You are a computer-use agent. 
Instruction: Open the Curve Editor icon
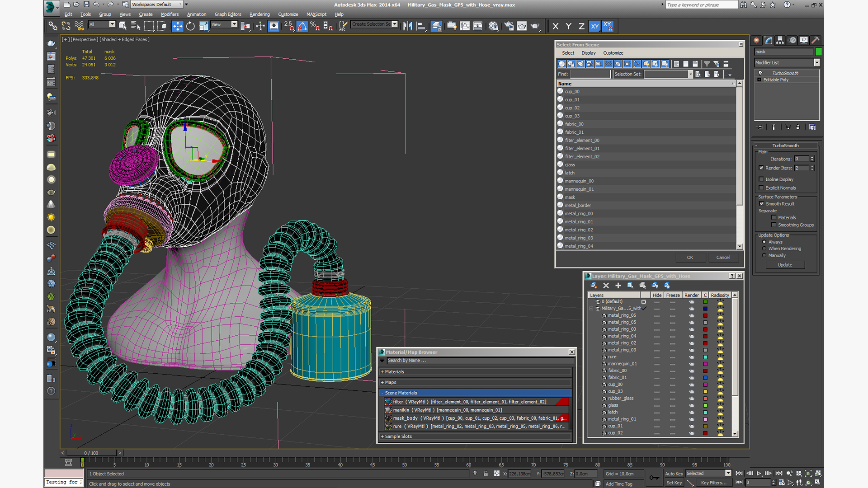tap(465, 26)
